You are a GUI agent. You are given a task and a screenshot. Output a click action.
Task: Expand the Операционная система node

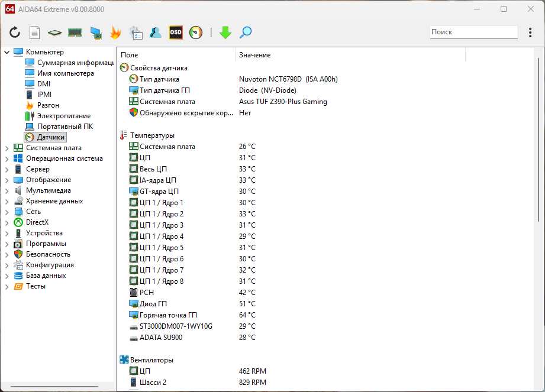point(7,159)
